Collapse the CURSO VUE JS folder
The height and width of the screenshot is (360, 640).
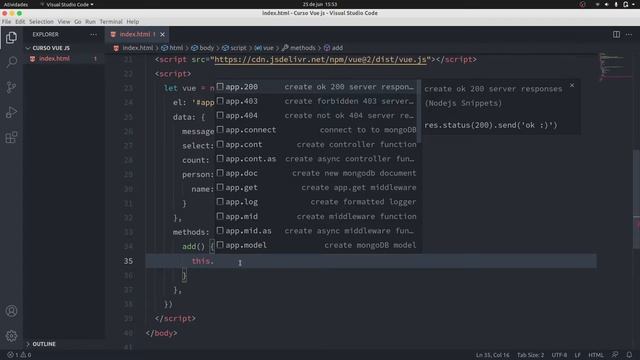(x=64, y=48)
